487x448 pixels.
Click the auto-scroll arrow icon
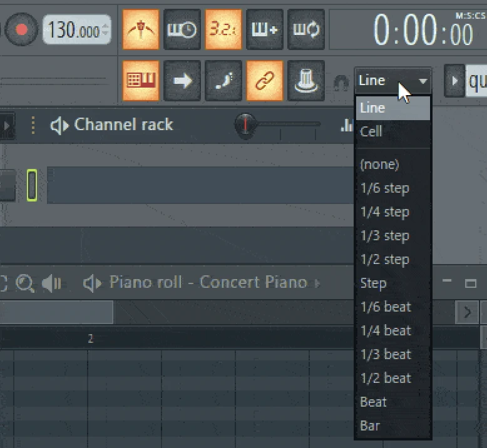tap(182, 81)
